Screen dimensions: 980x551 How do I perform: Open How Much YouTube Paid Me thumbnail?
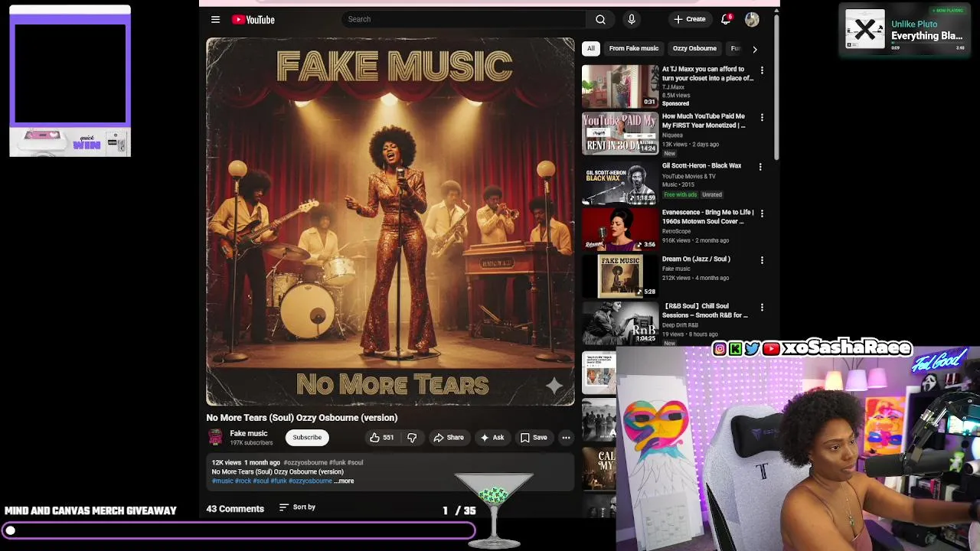coord(620,133)
